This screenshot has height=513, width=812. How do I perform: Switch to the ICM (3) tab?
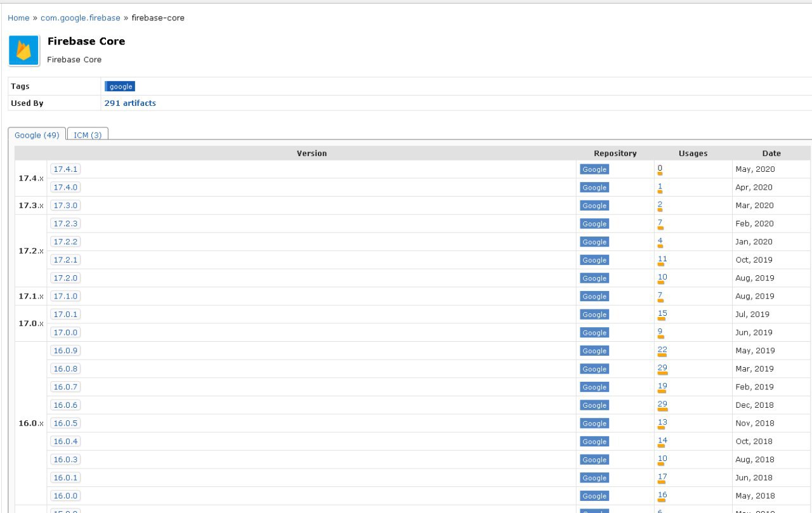pyautogui.click(x=88, y=135)
